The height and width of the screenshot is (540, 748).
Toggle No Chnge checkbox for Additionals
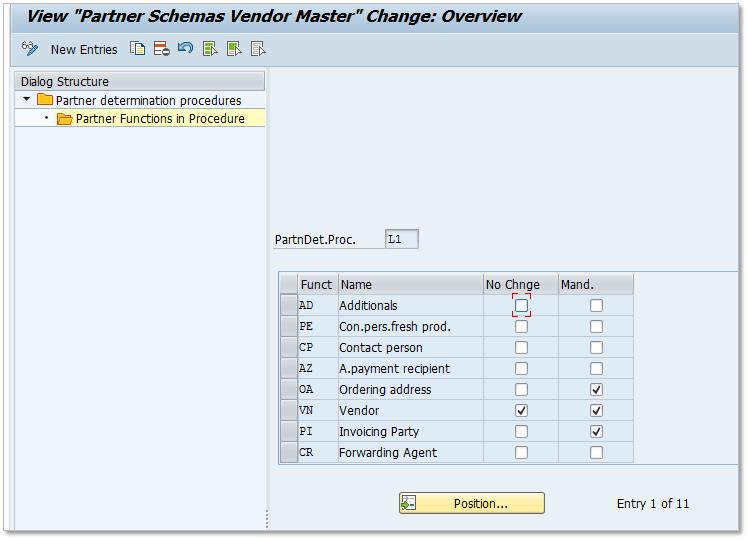coord(521,305)
